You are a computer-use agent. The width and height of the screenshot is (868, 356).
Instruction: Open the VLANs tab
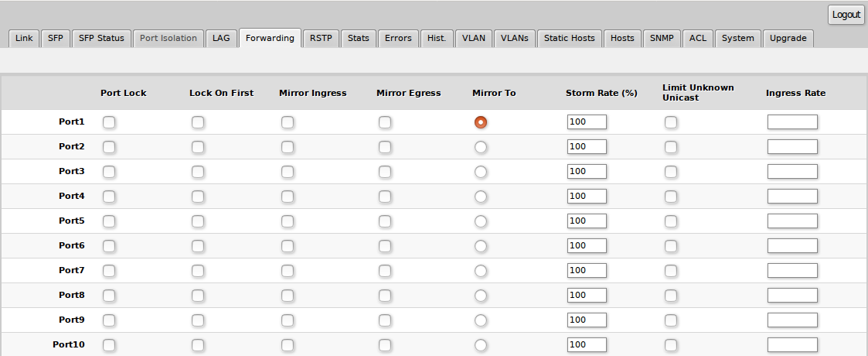pyautogui.click(x=514, y=38)
